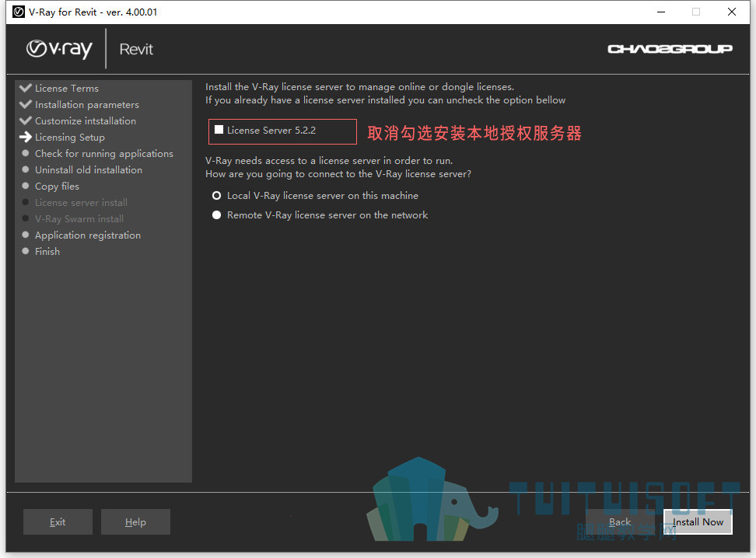The image size is (756, 558).
Task: Uncheck the License Server 5.2.2 checkbox
Action: coord(219,130)
